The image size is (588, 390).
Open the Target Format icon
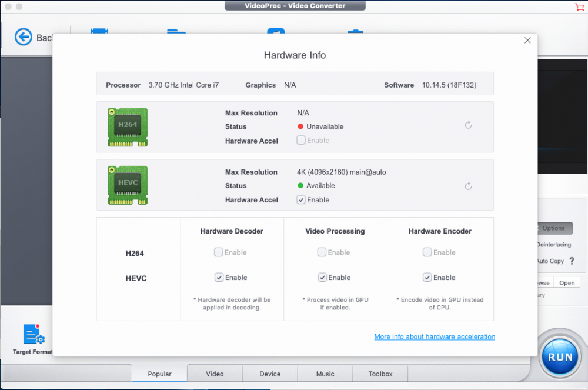[x=34, y=334]
